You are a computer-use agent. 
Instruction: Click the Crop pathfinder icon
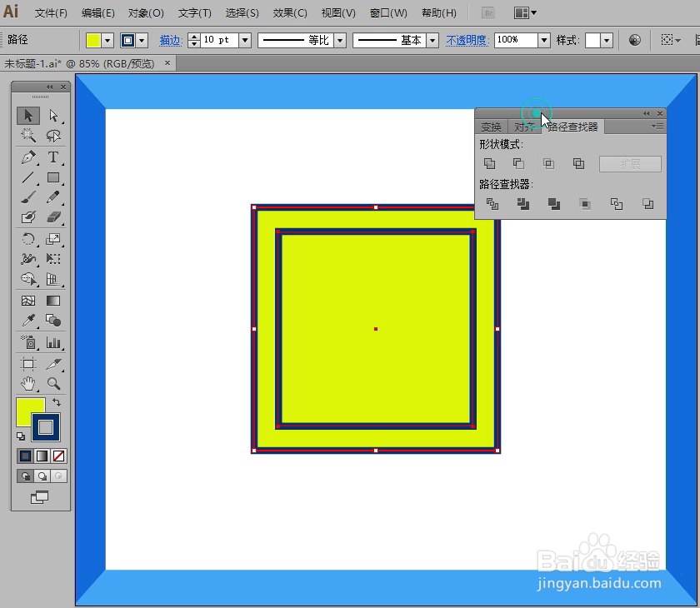coord(585,204)
